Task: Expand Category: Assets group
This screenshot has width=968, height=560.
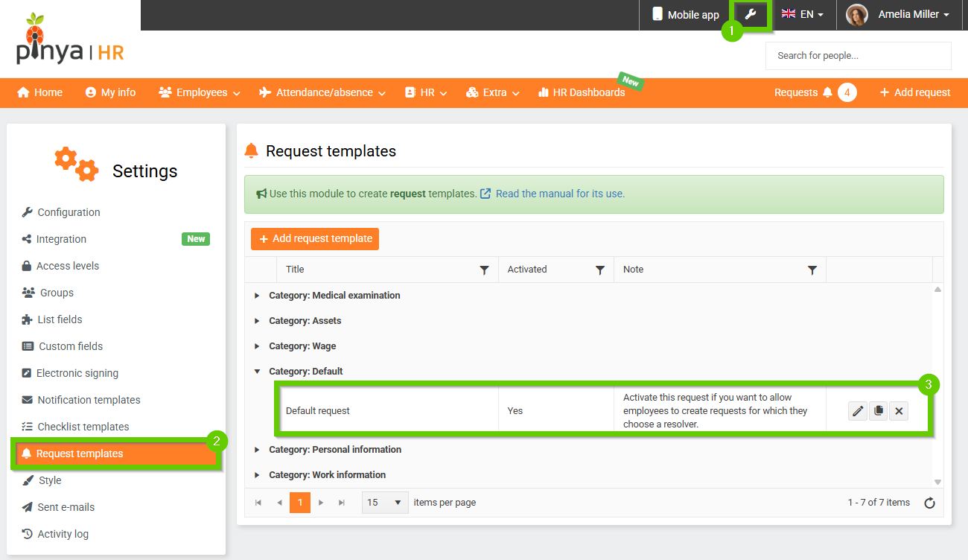Action: tap(257, 321)
